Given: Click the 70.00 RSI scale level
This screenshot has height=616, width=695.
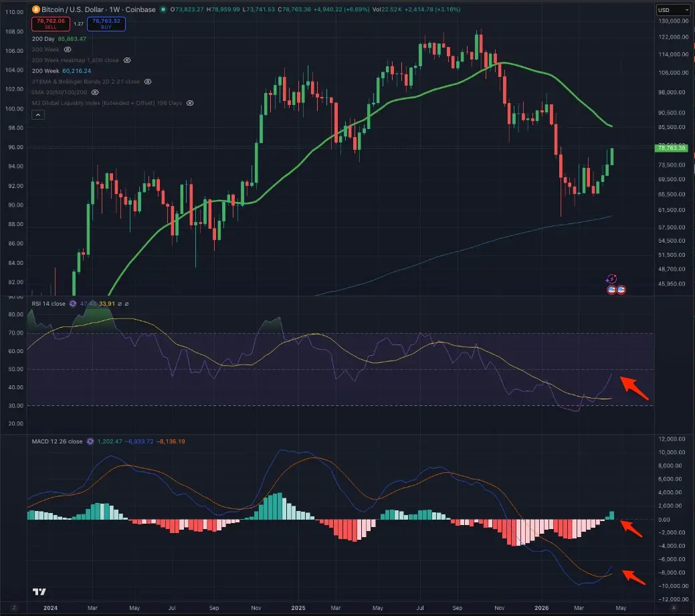Looking at the screenshot, I should pos(15,333).
